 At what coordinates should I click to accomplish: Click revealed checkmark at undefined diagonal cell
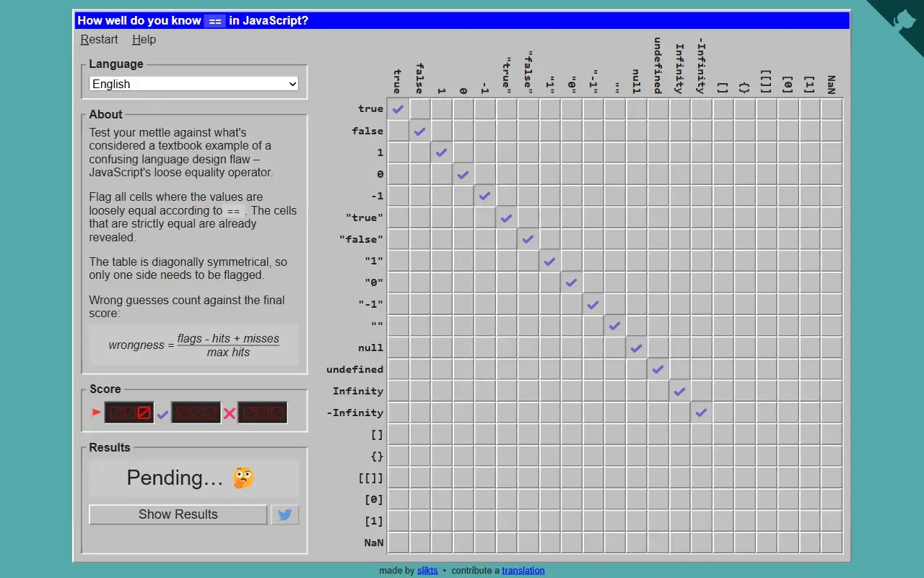click(x=658, y=369)
